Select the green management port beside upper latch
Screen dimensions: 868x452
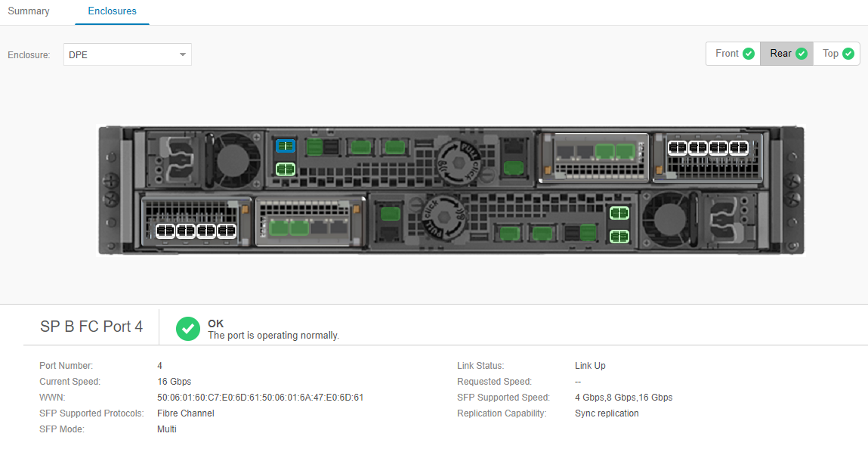pos(514,167)
